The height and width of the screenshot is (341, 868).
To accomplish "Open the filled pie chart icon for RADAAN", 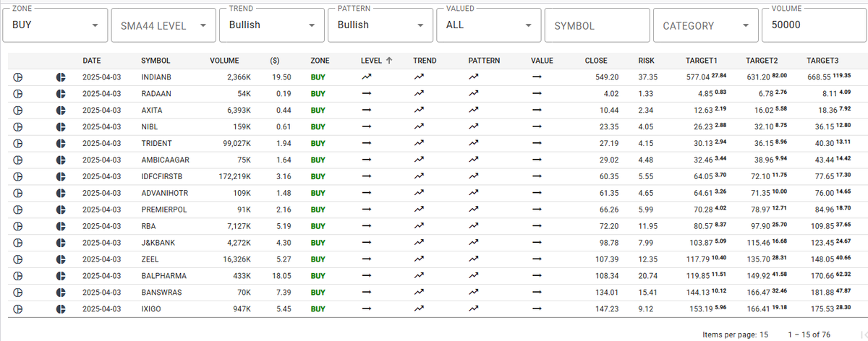I will (x=61, y=93).
